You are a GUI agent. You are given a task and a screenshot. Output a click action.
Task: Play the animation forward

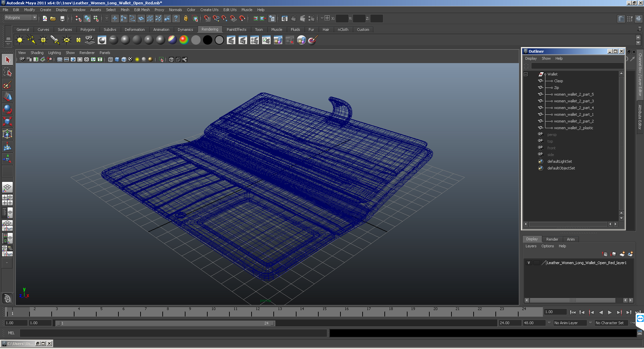tap(610, 312)
